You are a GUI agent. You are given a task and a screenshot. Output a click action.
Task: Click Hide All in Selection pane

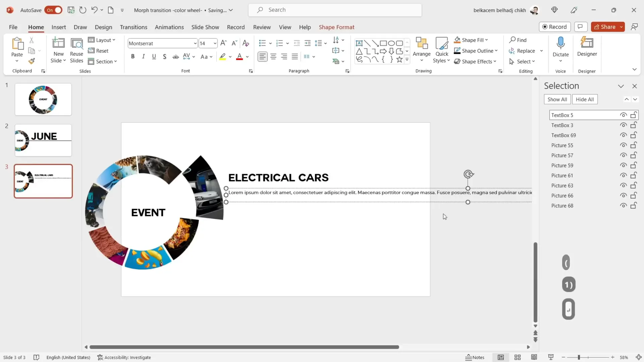coord(585,99)
